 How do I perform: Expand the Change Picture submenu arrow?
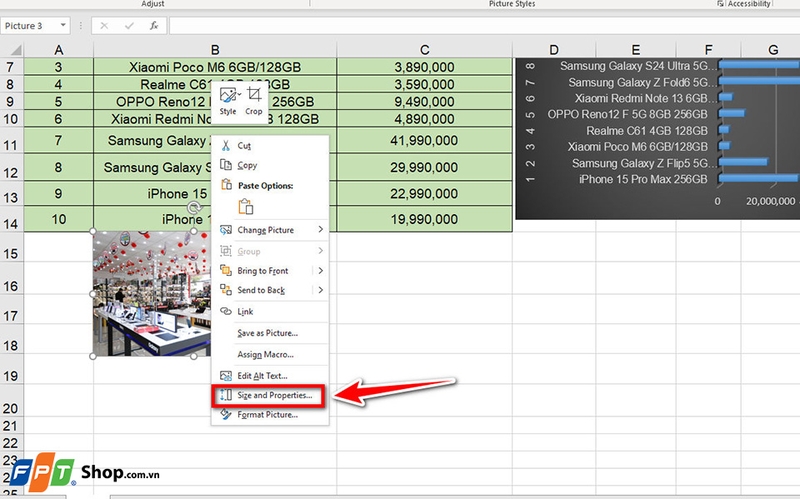[320, 230]
